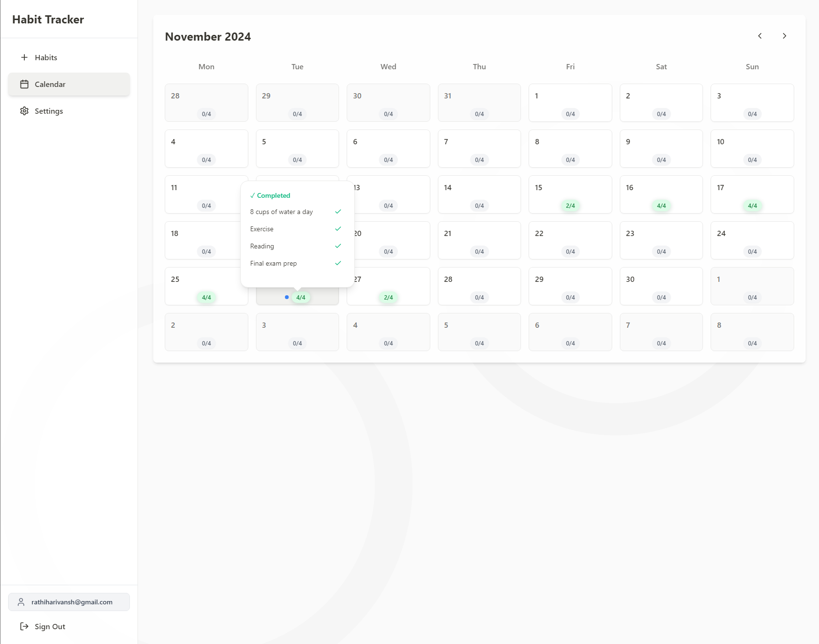Click the calendar icon in sidebar
Screen dimensions: 819x644
click(24, 84)
